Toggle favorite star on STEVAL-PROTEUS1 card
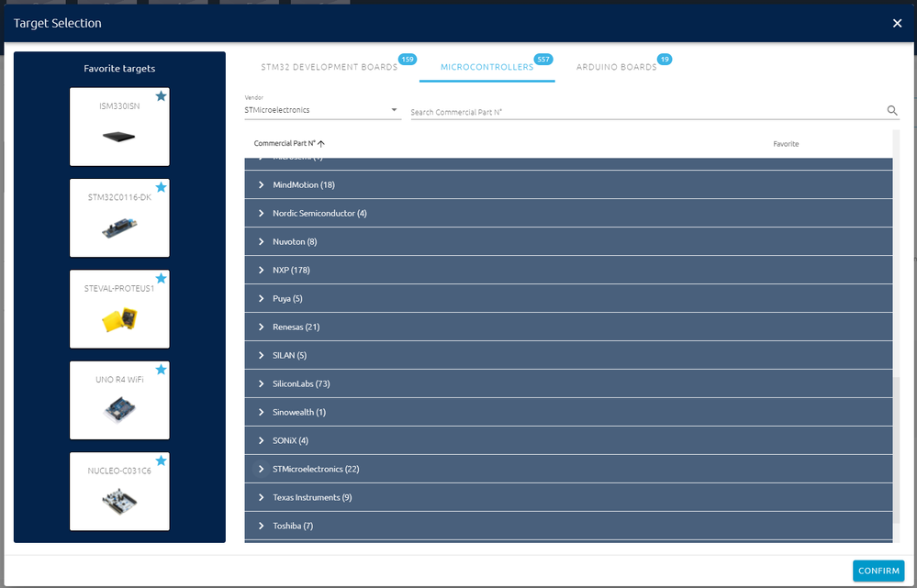The image size is (917, 588). [x=161, y=278]
